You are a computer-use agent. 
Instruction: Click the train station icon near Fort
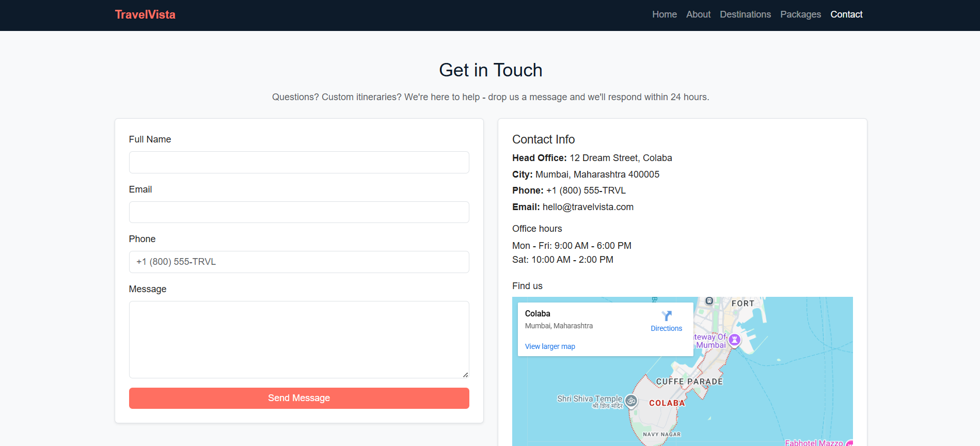(x=709, y=301)
